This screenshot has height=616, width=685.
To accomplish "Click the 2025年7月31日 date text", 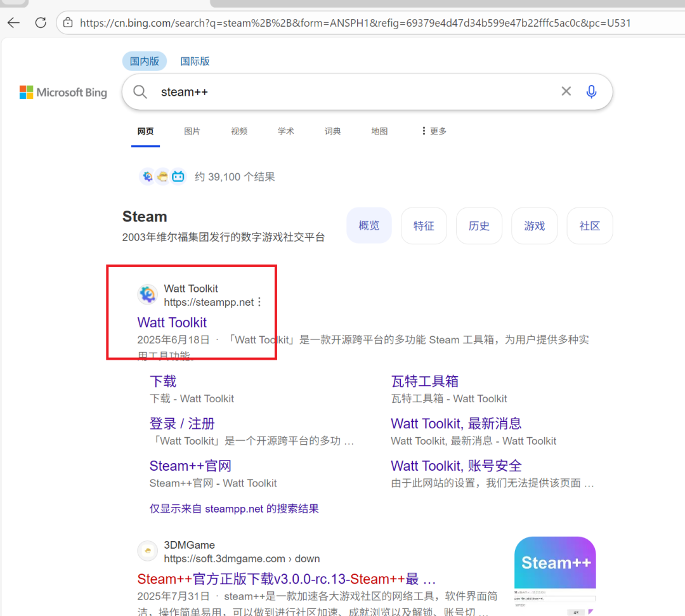I will pos(173,596).
